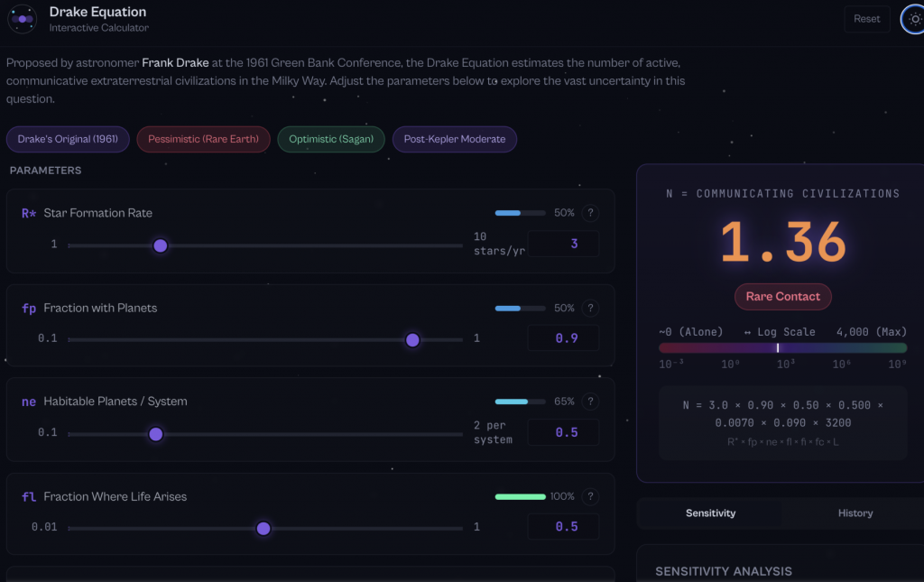Viewport: 924px width, 582px height.
Task: Select the Pessimistic (Rare Earth) preset
Action: pos(203,139)
